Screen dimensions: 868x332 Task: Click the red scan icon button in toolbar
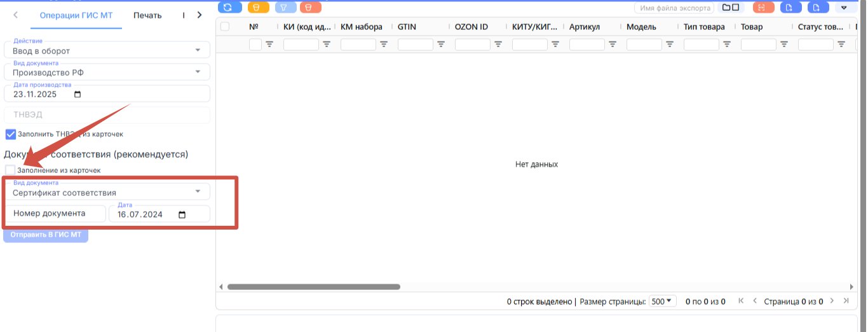coord(763,8)
